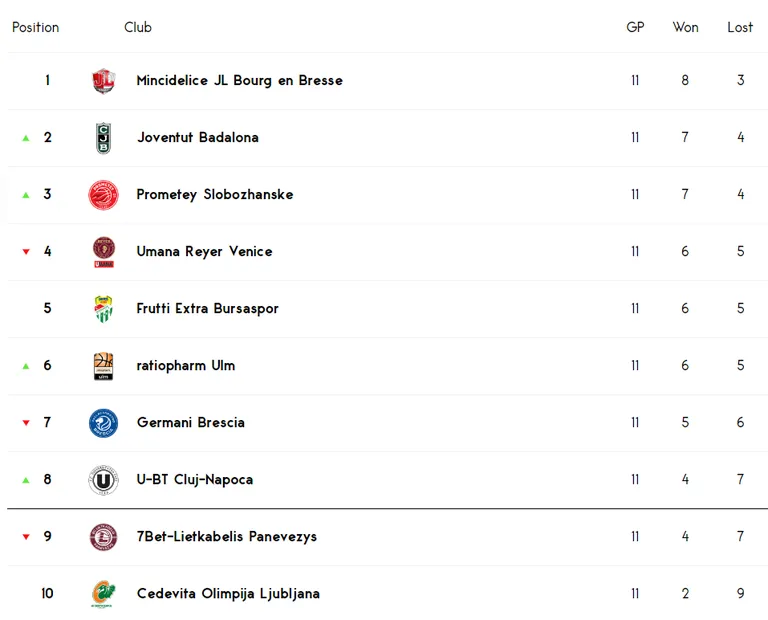Open Mincidelice JL Bourg en Bresse team link
The height and width of the screenshot is (620, 768).
[240, 80]
